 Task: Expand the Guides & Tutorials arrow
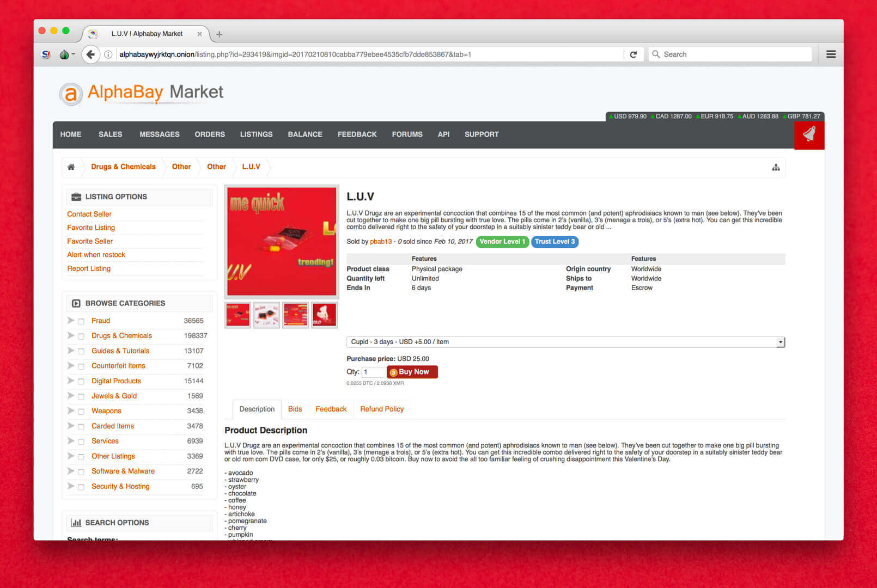point(71,350)
